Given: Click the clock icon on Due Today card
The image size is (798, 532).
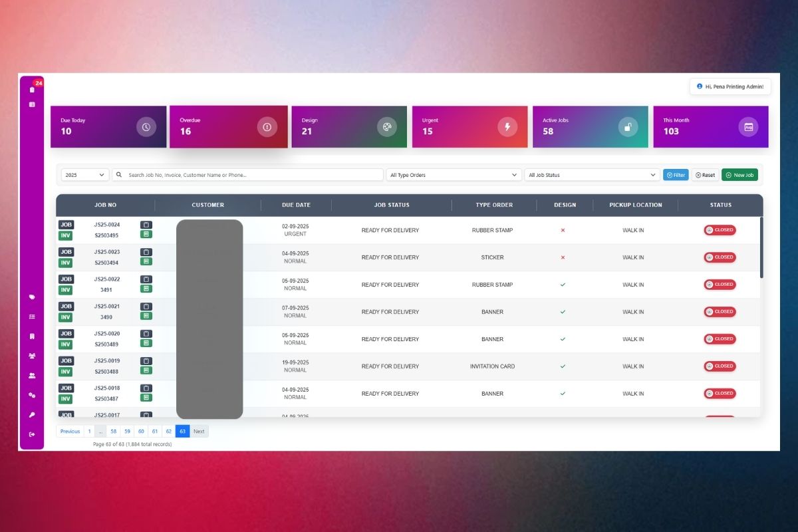Looking at the screenshot, I should pyautogui.click(x=146, y=127).
